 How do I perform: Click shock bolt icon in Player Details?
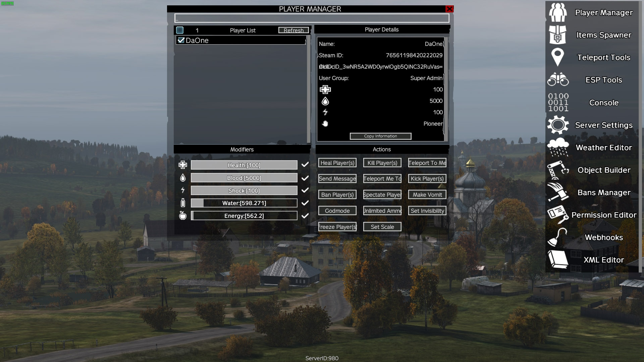point(325,112)
